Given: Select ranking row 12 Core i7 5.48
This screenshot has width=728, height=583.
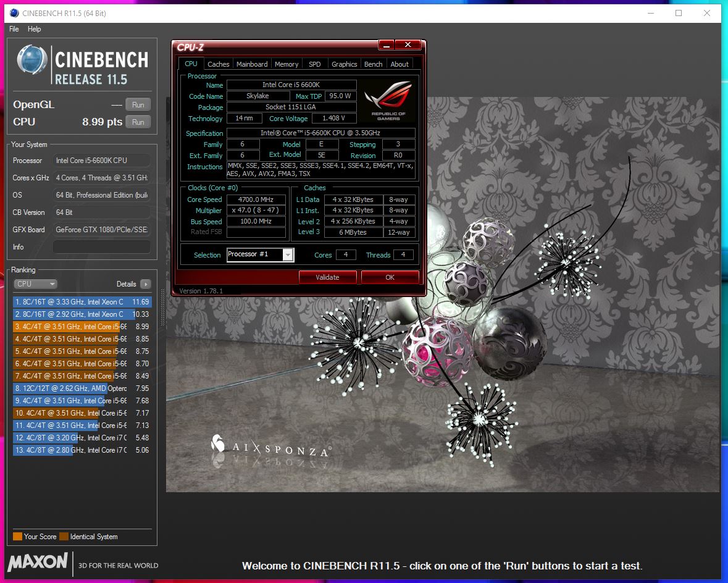Looking at the screenshot, I should pos(82,438).
